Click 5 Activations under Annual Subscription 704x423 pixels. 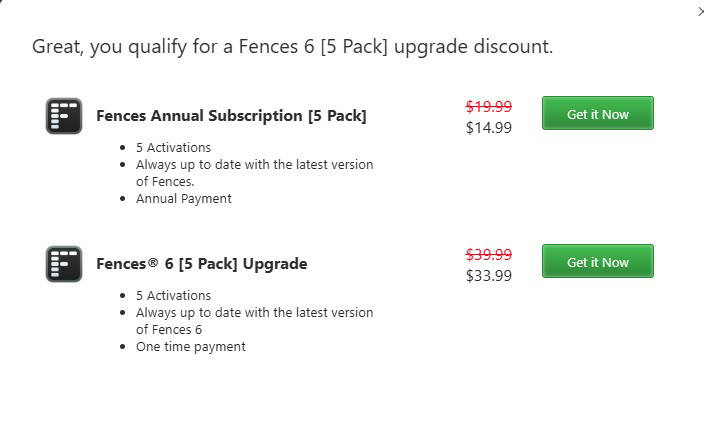pyautogui.click(x=173, y=147)
